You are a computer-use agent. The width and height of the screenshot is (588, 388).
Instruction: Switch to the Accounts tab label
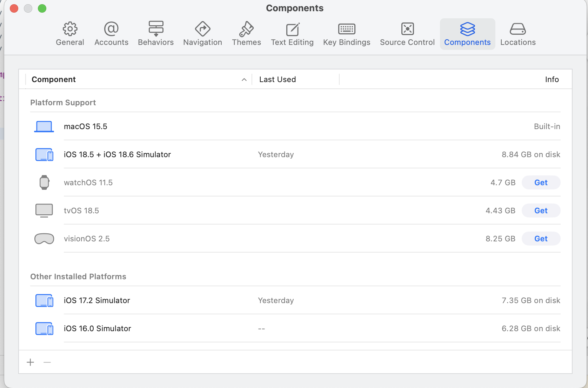tap(112, 42)
